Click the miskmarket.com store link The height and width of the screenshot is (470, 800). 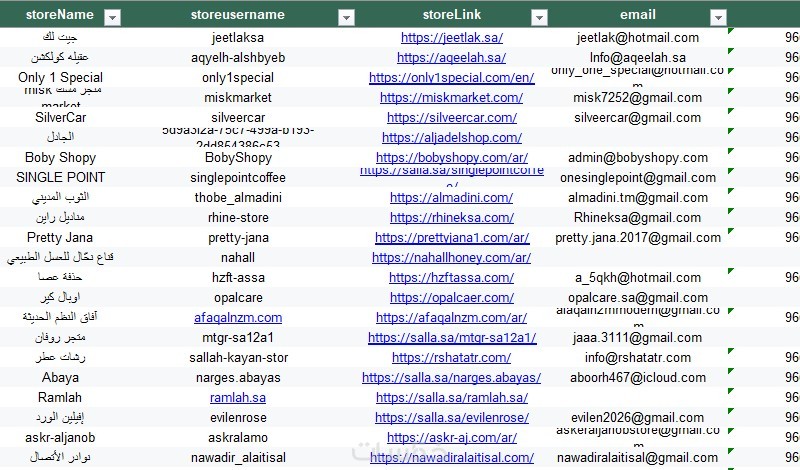tap(452, 97)
